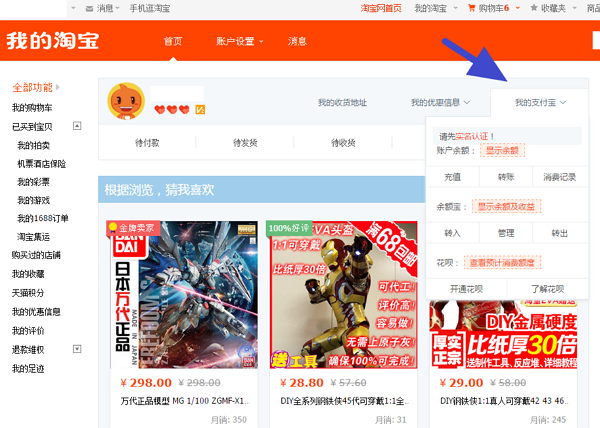Click the 充值 button
This screenshot has height=428, width=600.
click(452, 177)
